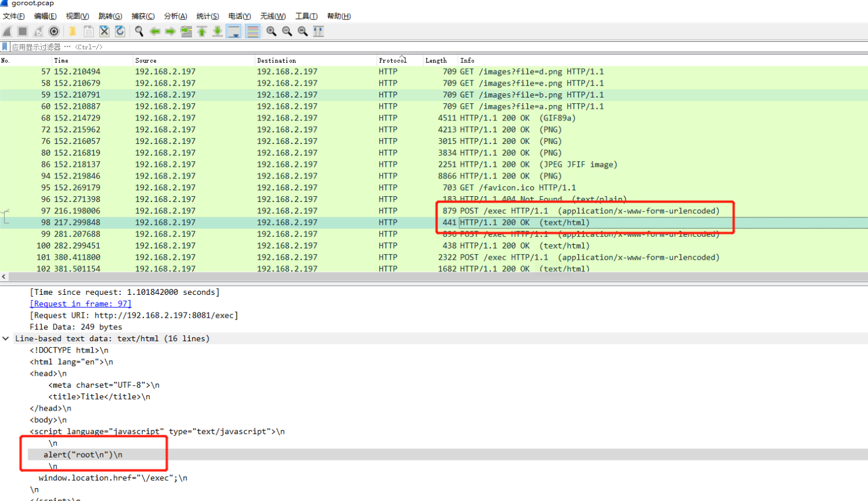Screen dimensions: 868x501
Task: Open the 帮助(H) menu
Action: pos(339,16)
